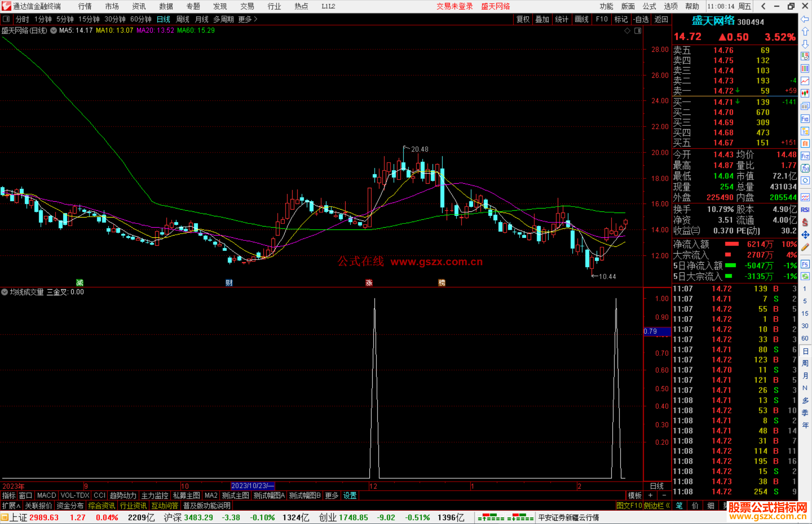Open the formula f(x) sidebar icon

(804, 168)
